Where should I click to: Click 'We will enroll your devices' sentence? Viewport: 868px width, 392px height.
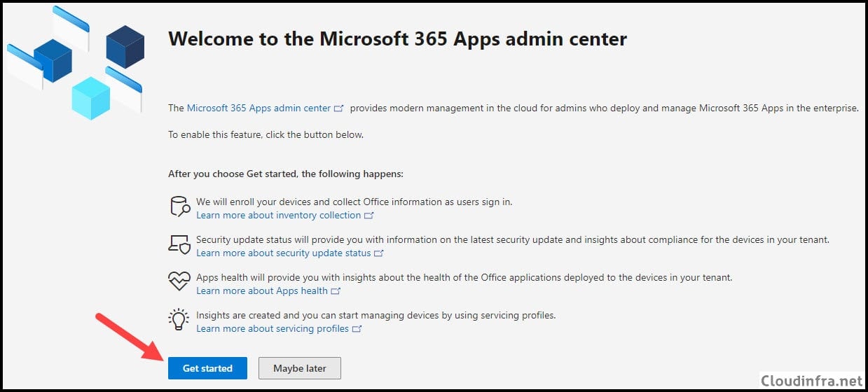354,202
